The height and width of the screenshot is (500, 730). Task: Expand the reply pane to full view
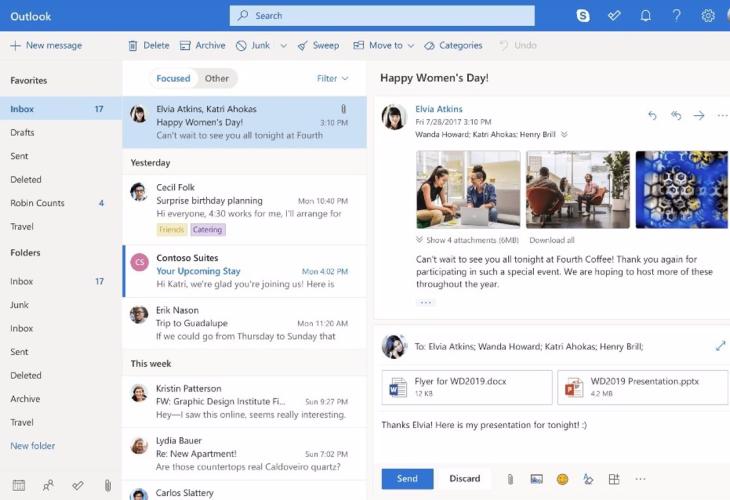coord(720,346)
